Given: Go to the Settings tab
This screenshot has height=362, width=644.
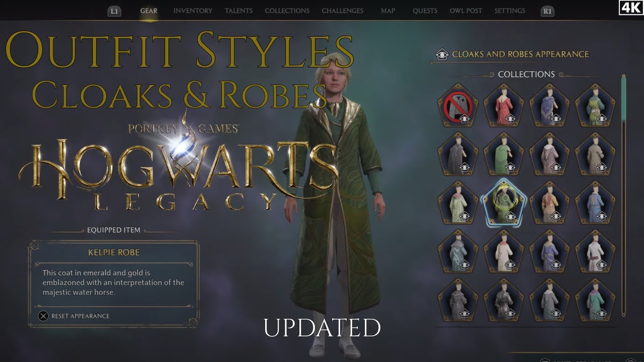Looking at the screenshot, I should pyautogui.click(x=510, y=11).
